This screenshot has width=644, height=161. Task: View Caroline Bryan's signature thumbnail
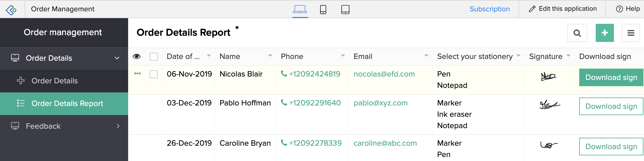pyautogui.click(x=549, y=145)
